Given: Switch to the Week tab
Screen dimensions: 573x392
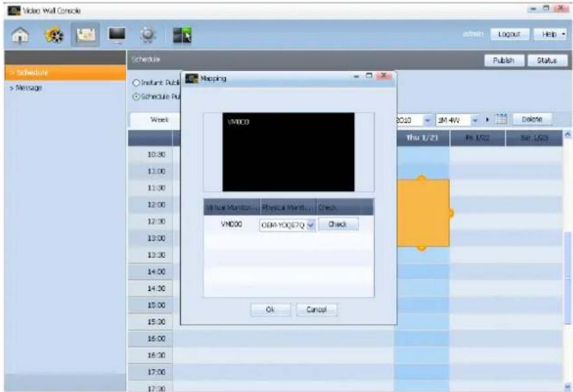Looking at the screenshot, I should click(x=160, y=120).
